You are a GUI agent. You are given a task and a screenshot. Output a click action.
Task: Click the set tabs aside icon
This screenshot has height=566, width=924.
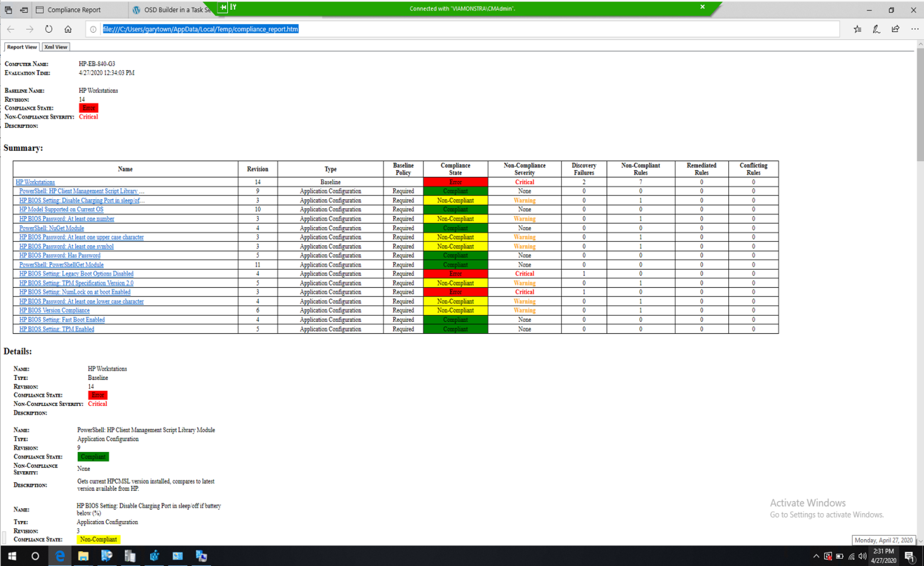[x=24, y=10]
